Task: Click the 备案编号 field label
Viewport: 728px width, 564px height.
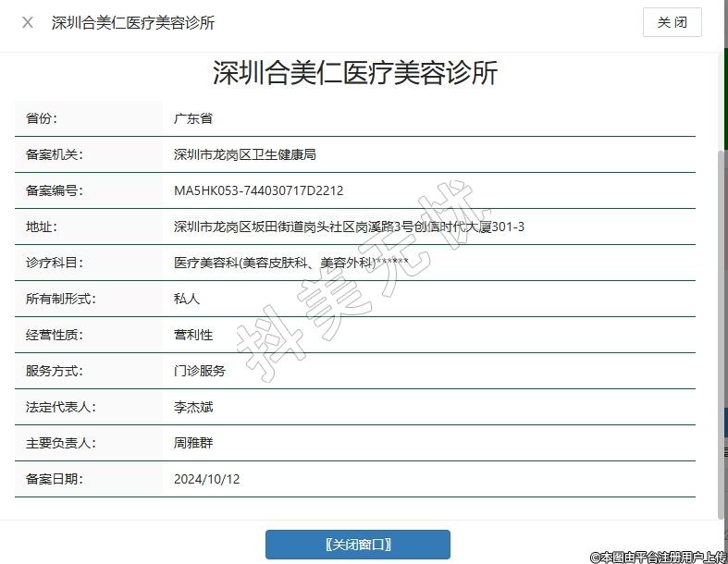Action: pyautogui.click(x=55, y=191)
